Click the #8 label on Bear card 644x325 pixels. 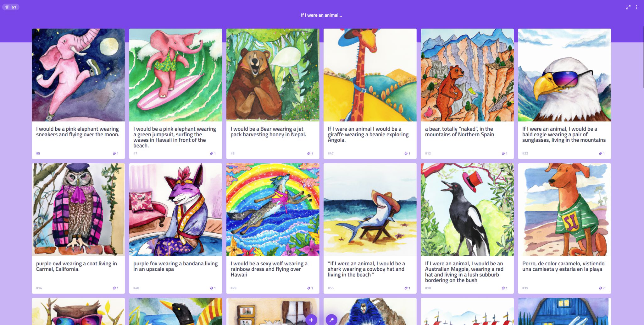[x=232, y=154]
